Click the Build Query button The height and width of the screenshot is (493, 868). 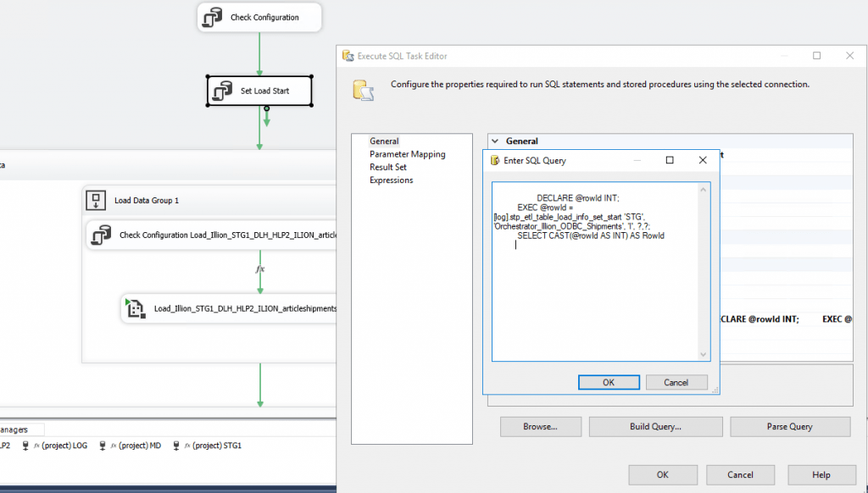click(655, 427)
